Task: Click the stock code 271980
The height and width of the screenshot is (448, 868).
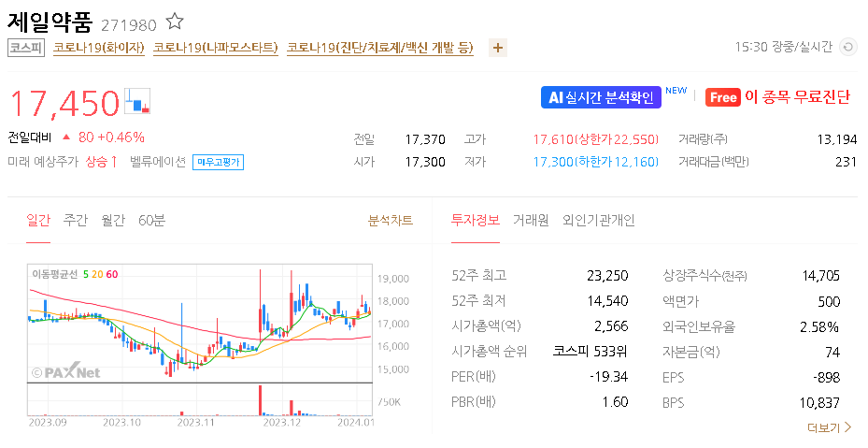Action: click(x=129, y=25)
